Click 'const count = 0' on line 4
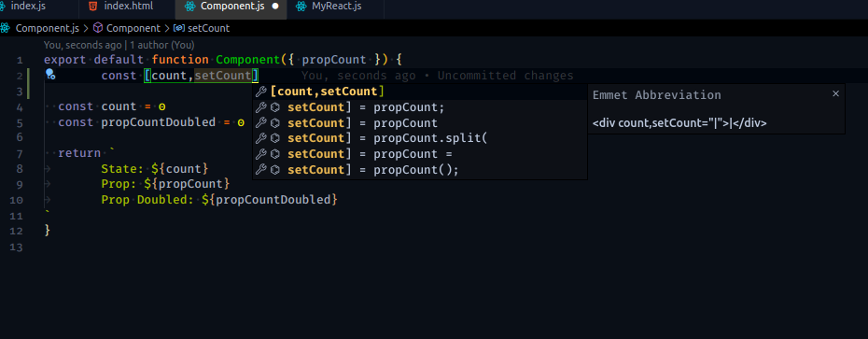This screenshot has width=868, height=339. [112, 106]
